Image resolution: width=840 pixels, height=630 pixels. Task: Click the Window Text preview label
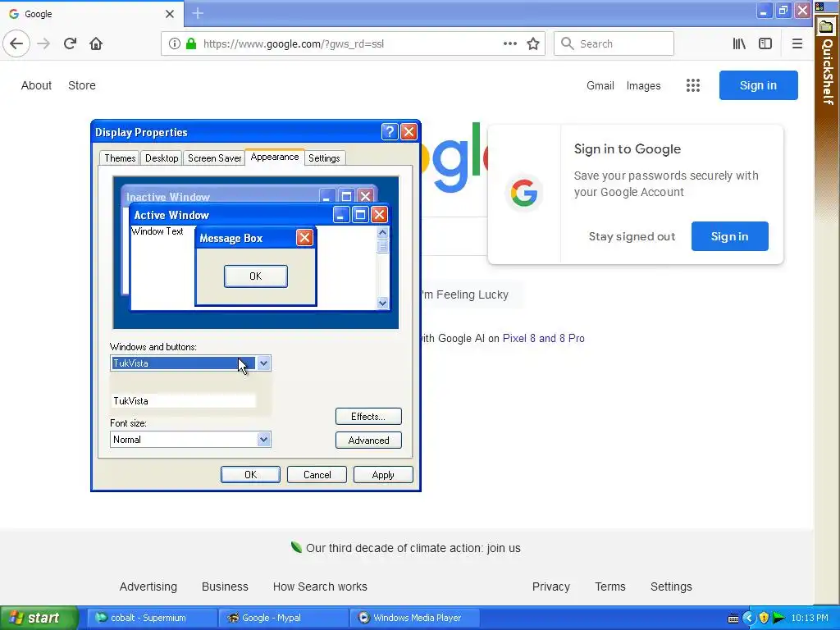pyautogui.click(x=157, y=231)
